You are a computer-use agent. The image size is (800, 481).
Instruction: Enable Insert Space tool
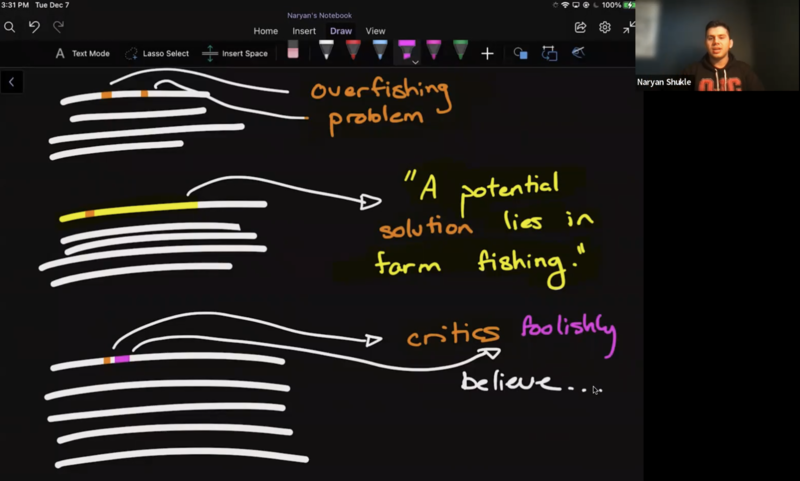click(235, 53)
